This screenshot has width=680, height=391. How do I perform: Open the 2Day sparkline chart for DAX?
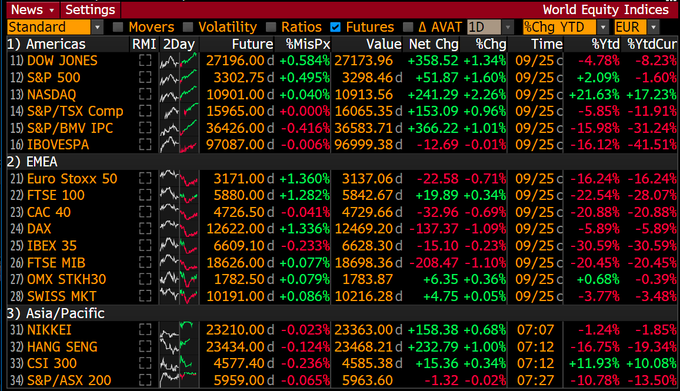click(179, 229)
